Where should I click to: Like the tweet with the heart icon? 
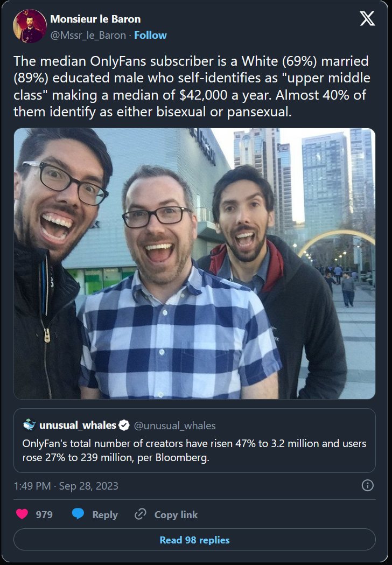[x=22, y=514]
